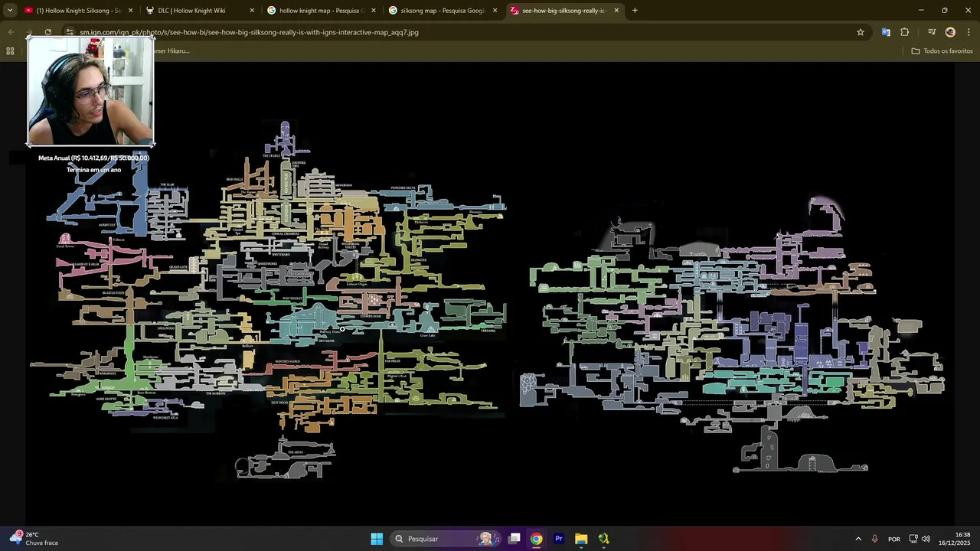
Task: Open the Chrome three-dot menu
Action: coord(969,32)
